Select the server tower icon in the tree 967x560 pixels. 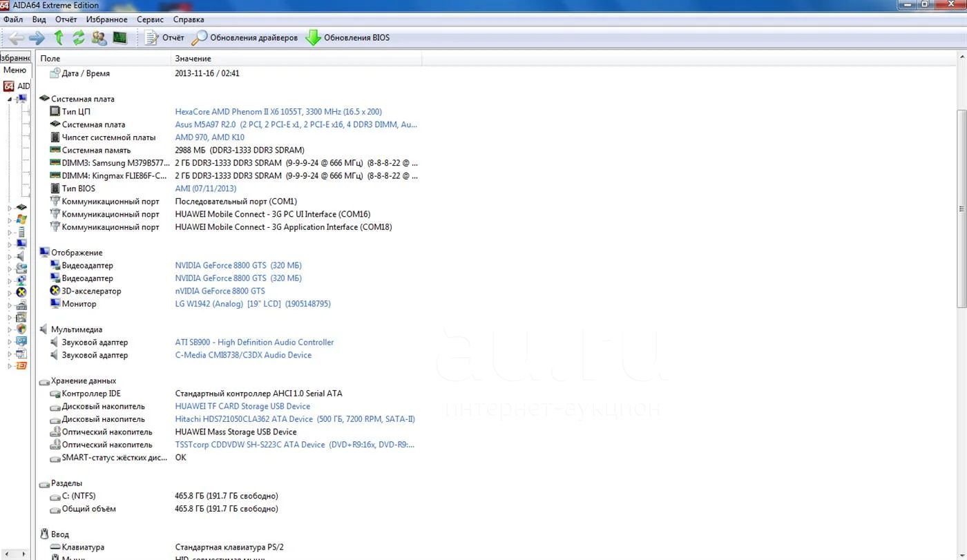(x=21, y=232)
